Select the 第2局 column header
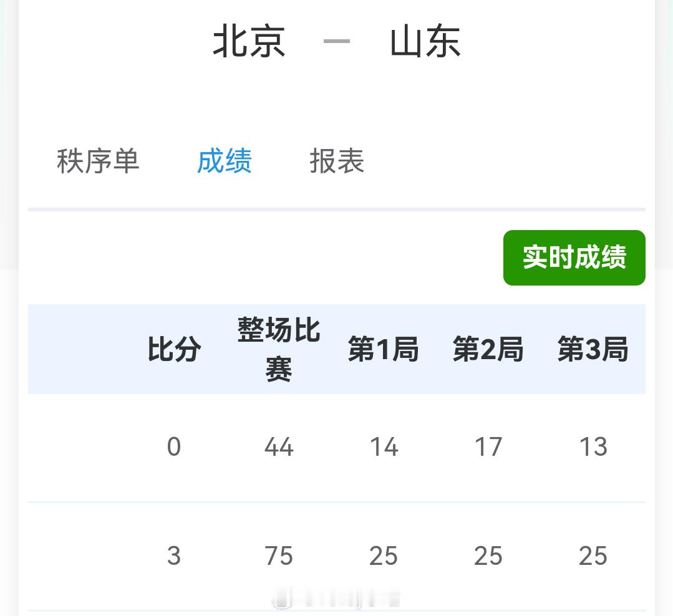Image resolution: width=673 pixels, height=616 pixels. 488,349
